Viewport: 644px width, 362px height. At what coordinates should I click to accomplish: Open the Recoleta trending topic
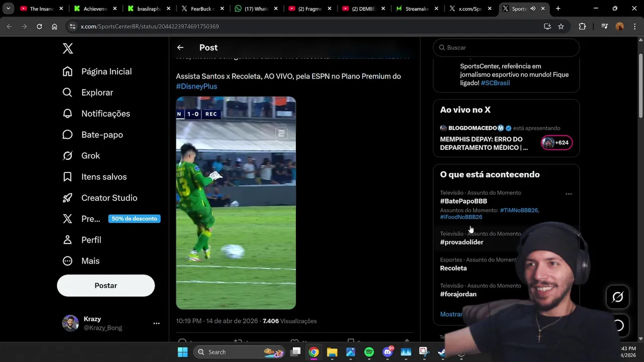[453, 268]
